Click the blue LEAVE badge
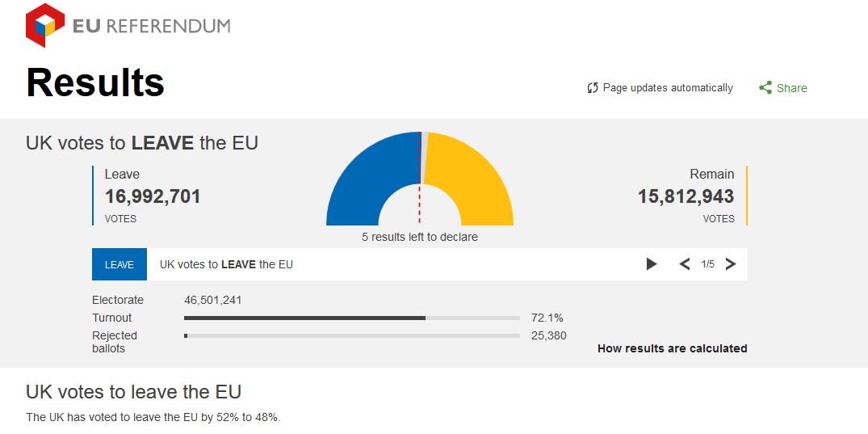This screenshot has width=868, height=434. [x=120, y=264]
